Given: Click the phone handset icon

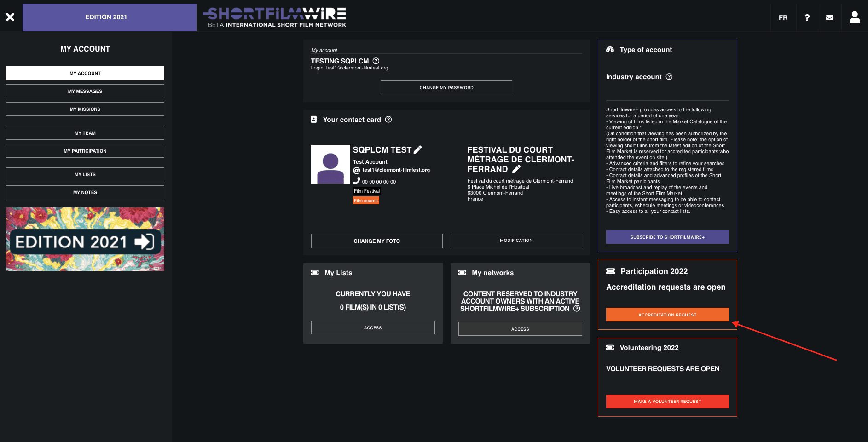Looking at the screenshot, I should coord(357,181).
